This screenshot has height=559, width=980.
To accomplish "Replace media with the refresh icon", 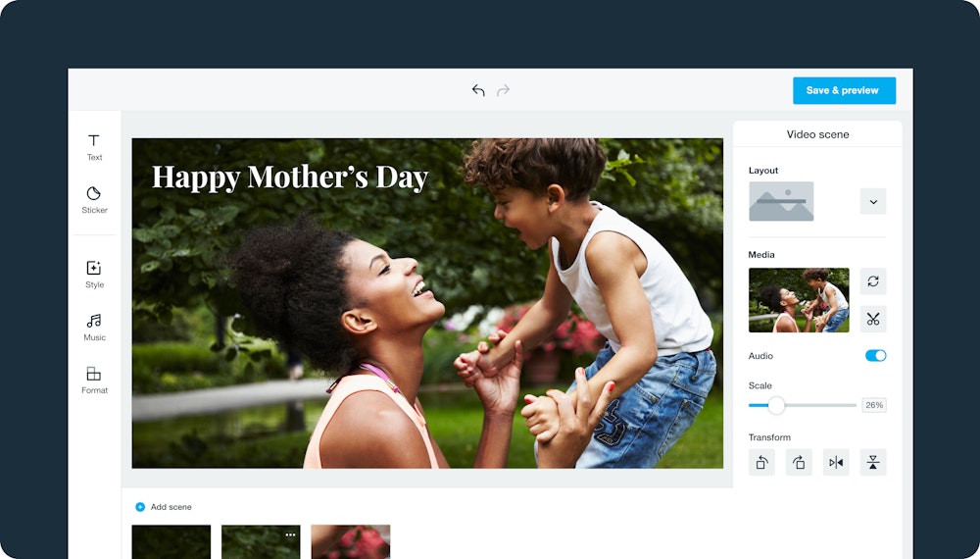I will (873, 281).
